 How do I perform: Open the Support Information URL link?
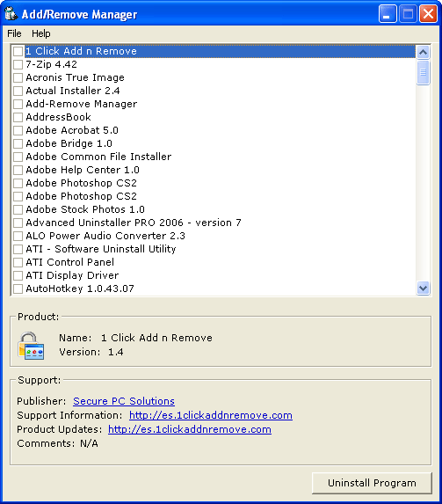211,415
